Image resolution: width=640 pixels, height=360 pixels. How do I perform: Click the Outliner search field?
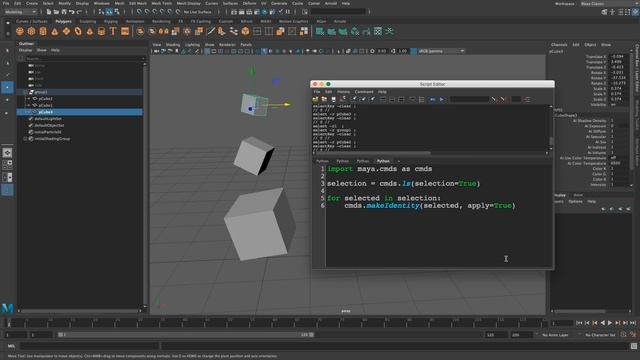click(x=84, y=58)
